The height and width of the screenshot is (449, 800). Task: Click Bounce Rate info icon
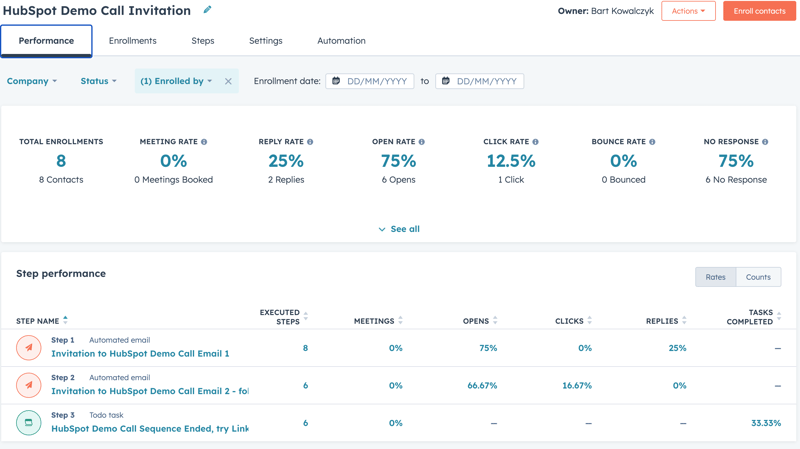[x=652, y=142]
